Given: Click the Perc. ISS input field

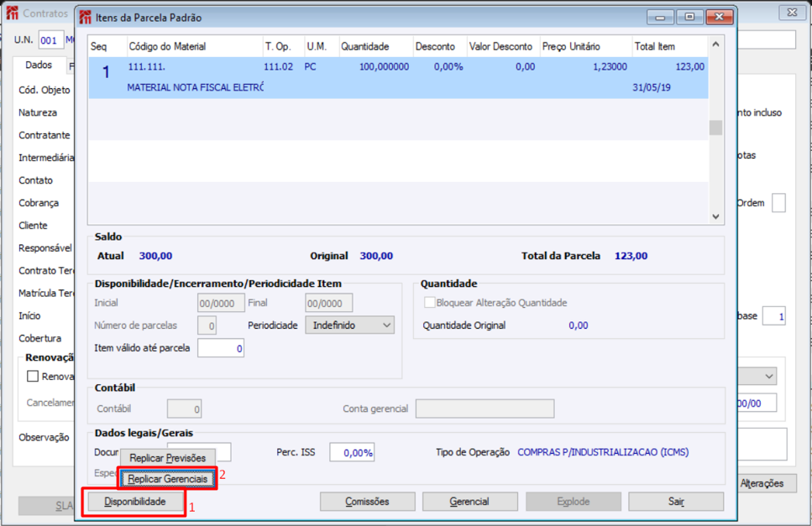Looking at the screenshot, I should [x=352, y=452].
